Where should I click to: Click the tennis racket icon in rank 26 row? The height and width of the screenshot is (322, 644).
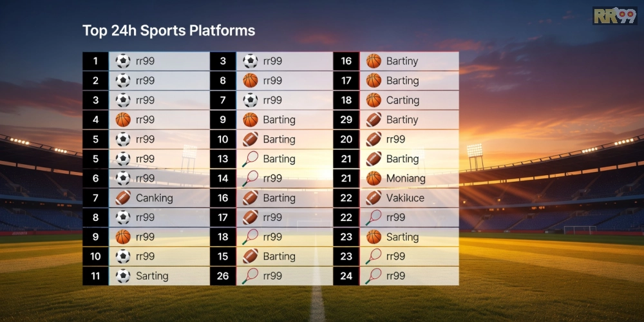(250, 276)
